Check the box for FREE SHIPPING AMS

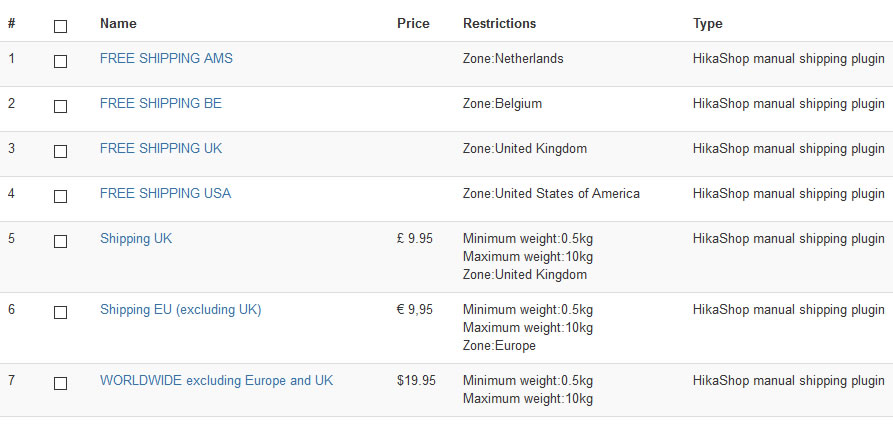pos(60,61)
